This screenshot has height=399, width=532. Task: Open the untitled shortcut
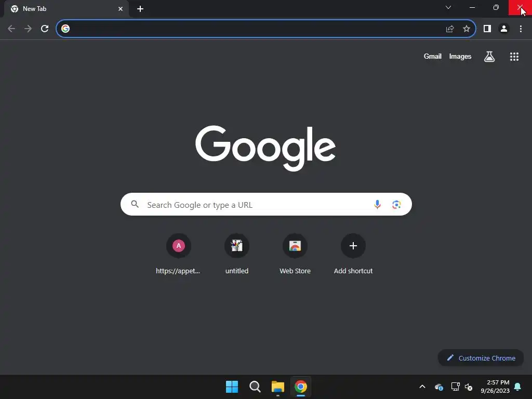(x=237, y=254)
